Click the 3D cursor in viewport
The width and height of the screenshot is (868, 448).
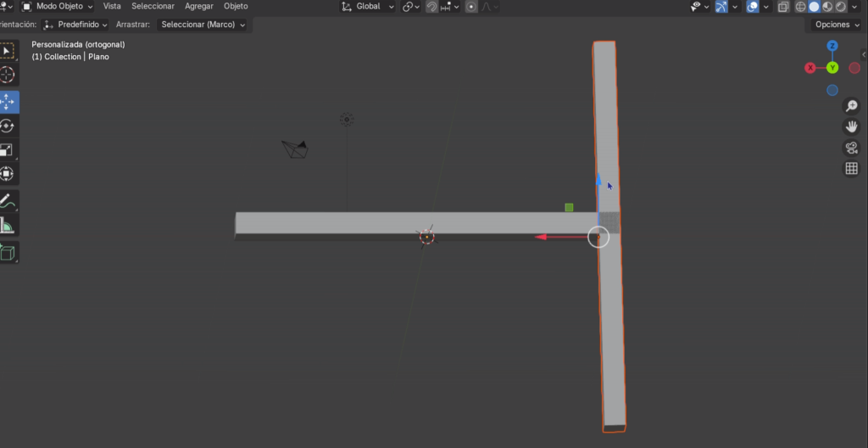click(427, 238)
